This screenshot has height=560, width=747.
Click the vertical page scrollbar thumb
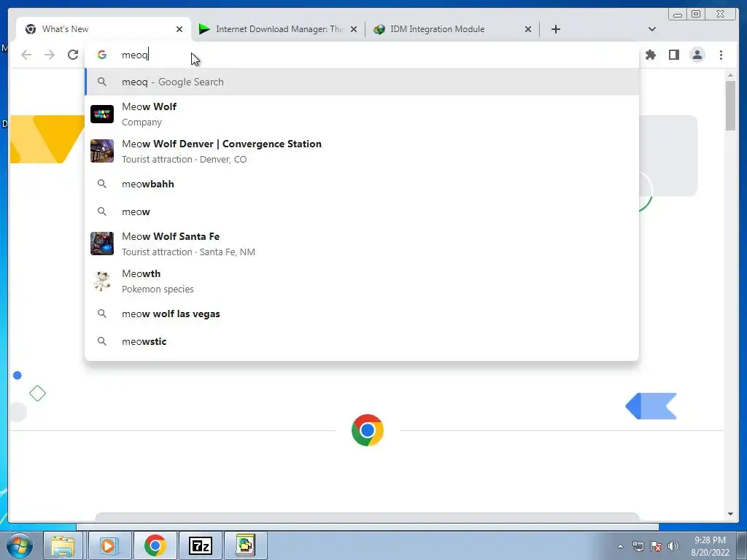click(730, 105)
